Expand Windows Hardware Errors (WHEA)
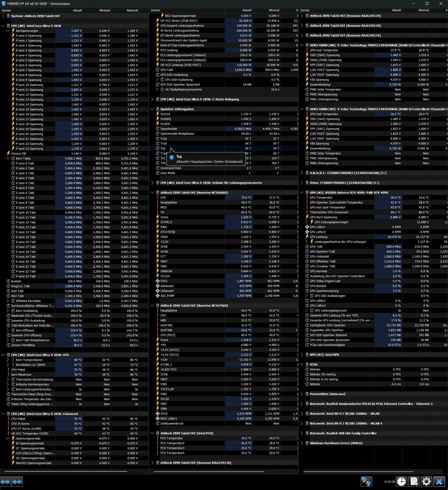 (302, 443)
